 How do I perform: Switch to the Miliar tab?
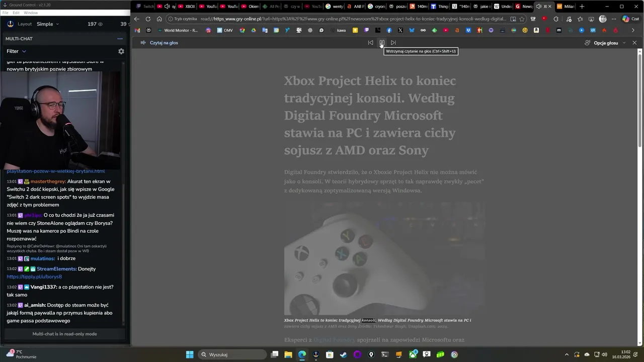tap(566, 7)
